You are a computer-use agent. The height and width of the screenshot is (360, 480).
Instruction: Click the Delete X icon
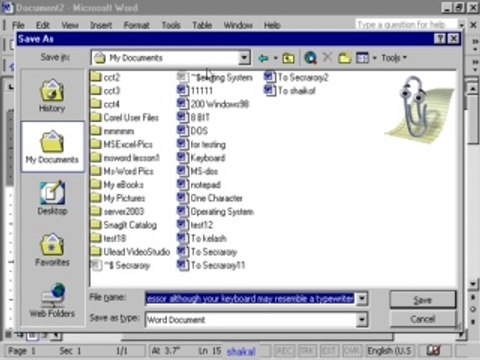point(327,57)
